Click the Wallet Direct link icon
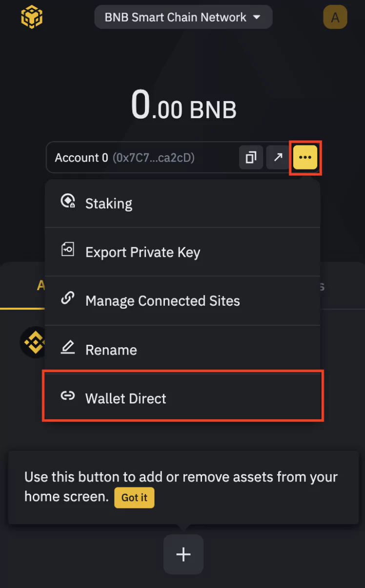Viewport: 365px width, 588px height. coord(67,397)
